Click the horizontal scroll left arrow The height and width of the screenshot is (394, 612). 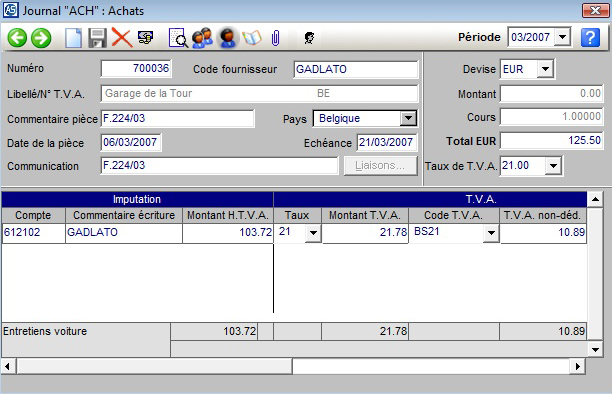[x=8, y=366]
